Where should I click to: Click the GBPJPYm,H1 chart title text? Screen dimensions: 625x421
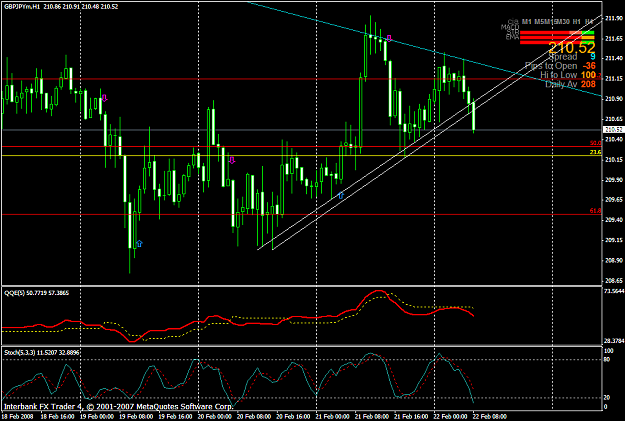pos(22,7)
